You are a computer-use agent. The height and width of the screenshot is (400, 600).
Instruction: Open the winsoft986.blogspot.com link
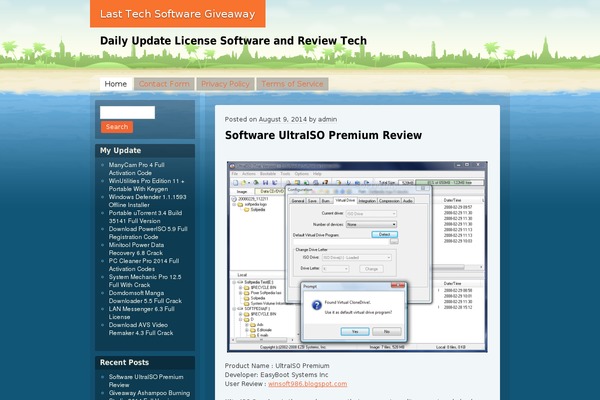coord(308,384)
